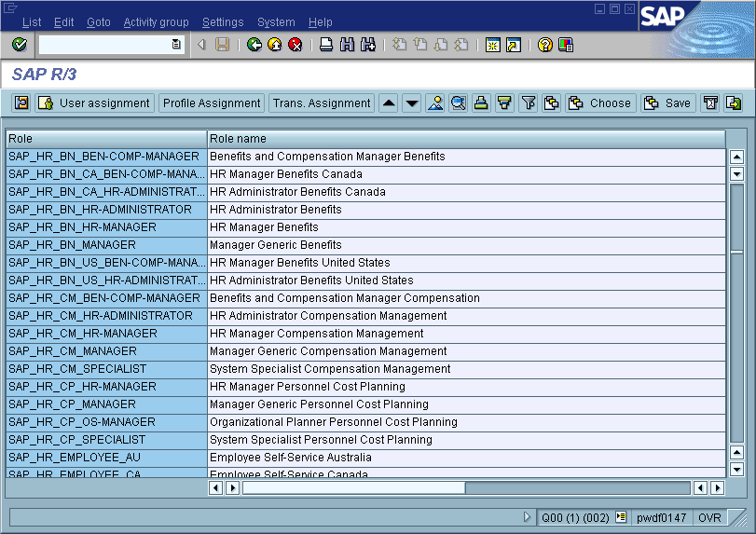Click the Choose button
The width and height of the screenshot is (756, 534).
(x=600, y=103)
